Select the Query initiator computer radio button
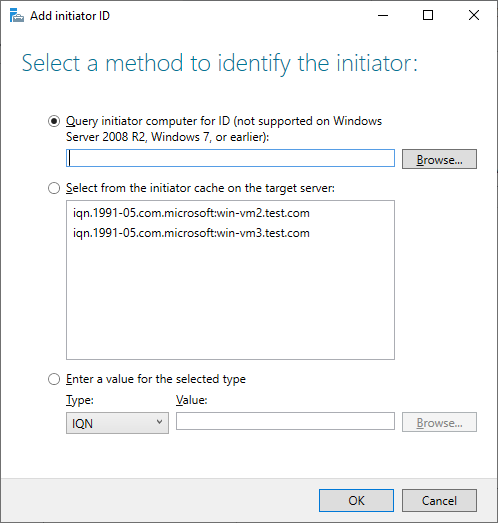 tap(54, 121)
